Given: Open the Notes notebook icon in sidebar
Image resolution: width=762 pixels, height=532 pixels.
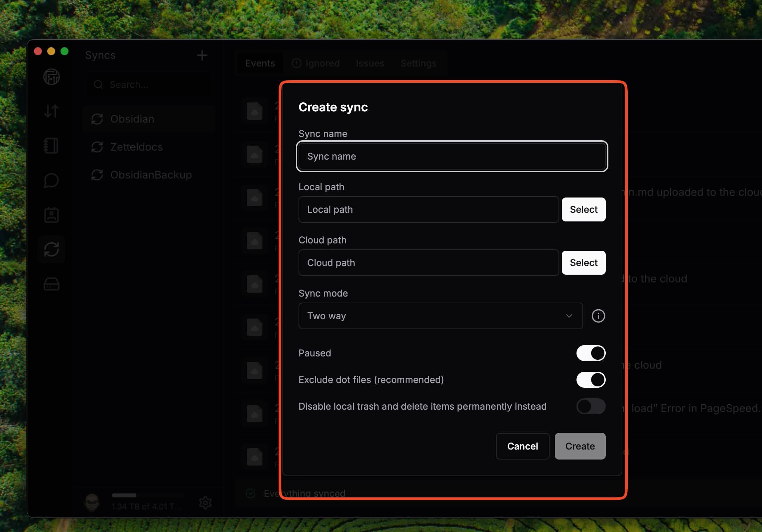Looking at the screenshot, I should [52, 146].
